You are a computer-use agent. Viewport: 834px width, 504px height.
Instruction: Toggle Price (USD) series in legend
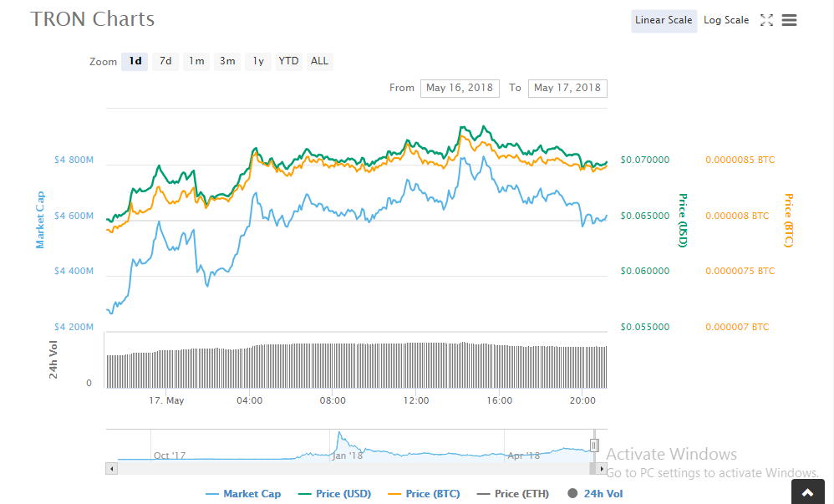point(334,494)
